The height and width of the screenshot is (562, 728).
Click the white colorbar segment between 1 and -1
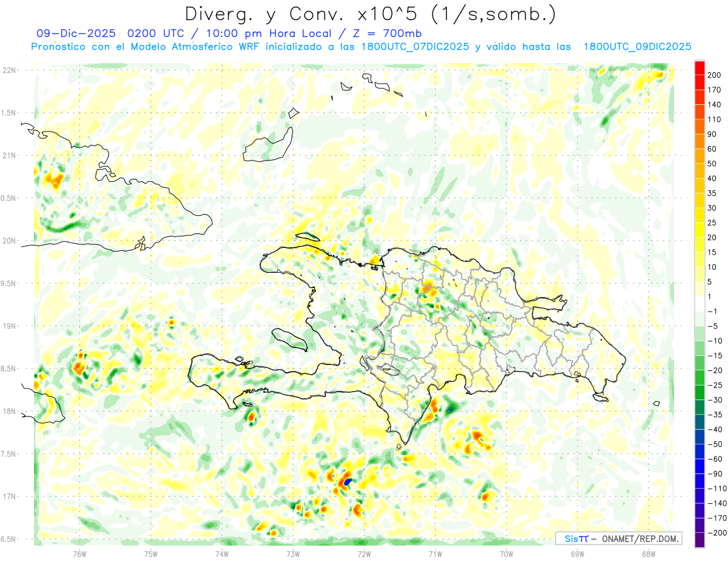(x=699, y=304)
